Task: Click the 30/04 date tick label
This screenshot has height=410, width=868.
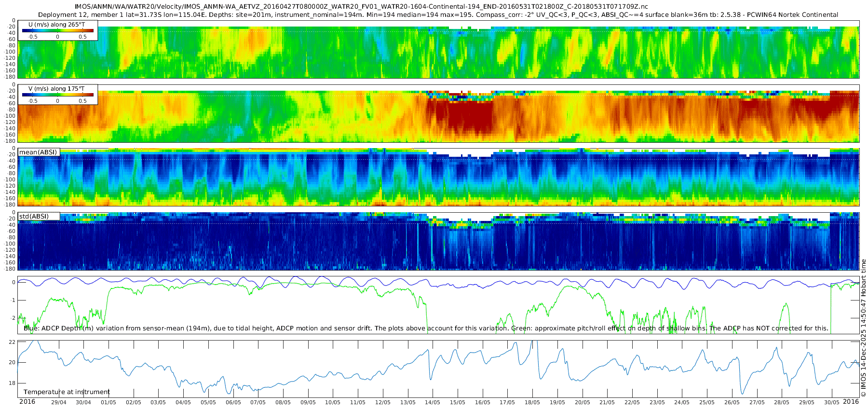Action: point(83,403)
